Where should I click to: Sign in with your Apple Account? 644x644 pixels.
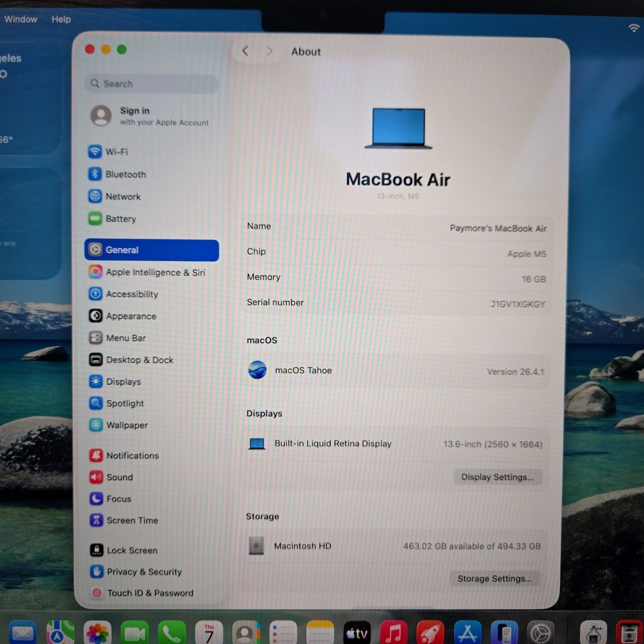tap(150, 116)
